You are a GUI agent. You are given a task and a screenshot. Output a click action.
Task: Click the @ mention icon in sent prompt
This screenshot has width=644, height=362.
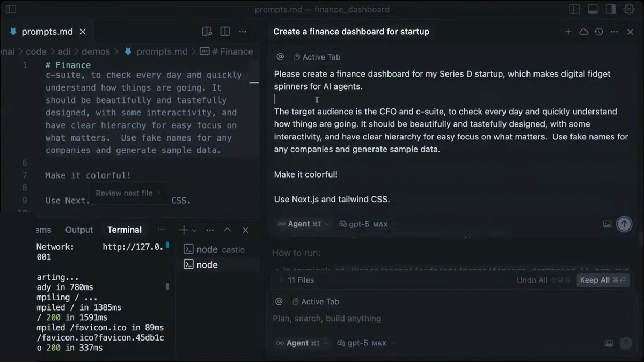pos(280,57)
